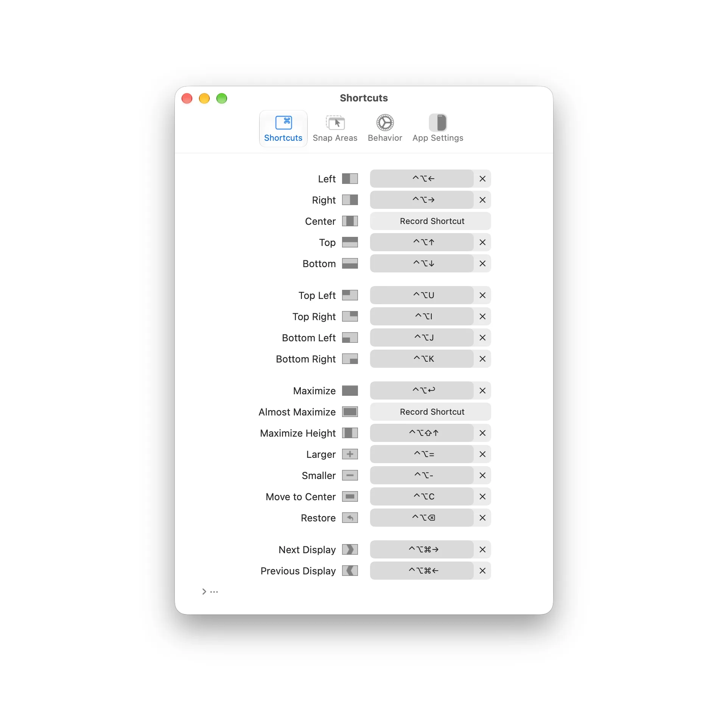Image resolution: width=728 pixels, height=728 pixels.
Task: Remove the Smaller shortcut X
Action: (x=482, y=475)
